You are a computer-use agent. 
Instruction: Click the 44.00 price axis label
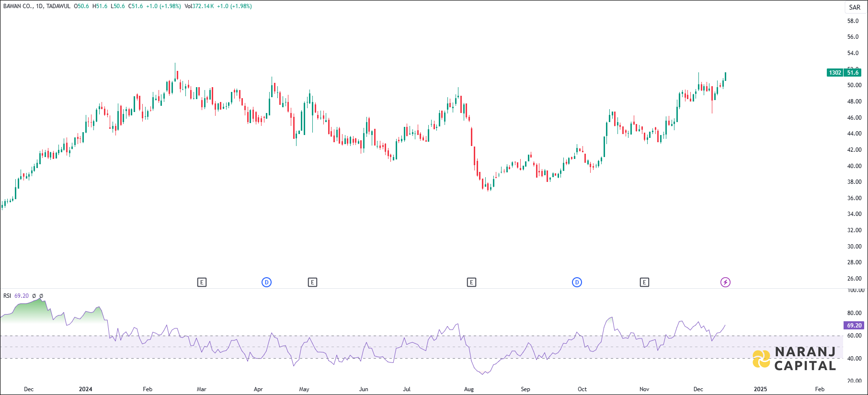tap(855, 134)
